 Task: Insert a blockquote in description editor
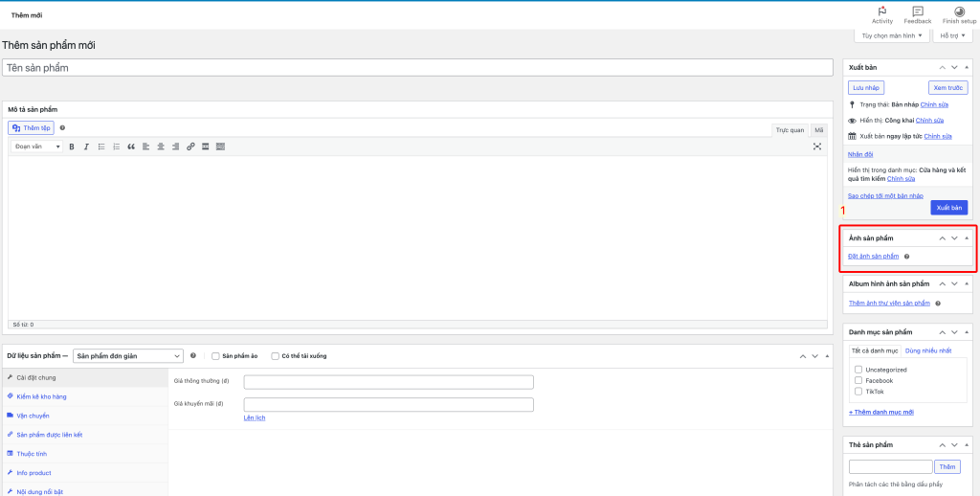click(131, 147)
